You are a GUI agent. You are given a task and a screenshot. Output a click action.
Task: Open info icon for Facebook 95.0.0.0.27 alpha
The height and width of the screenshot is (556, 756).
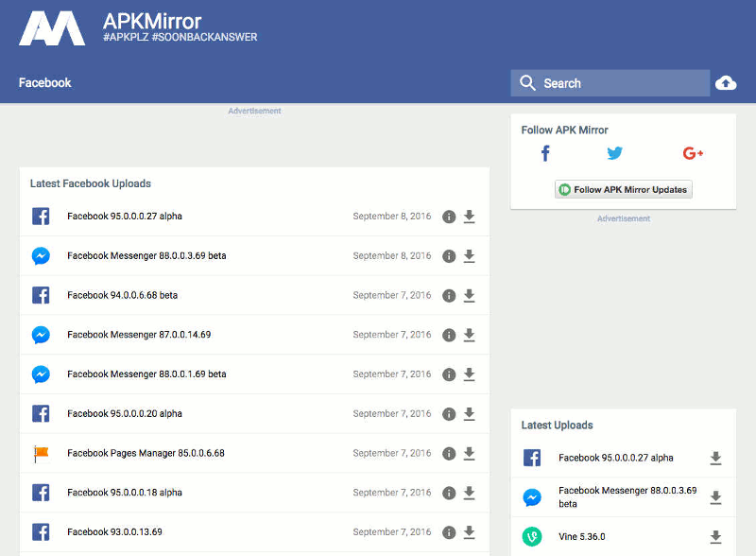click(449, 217)
